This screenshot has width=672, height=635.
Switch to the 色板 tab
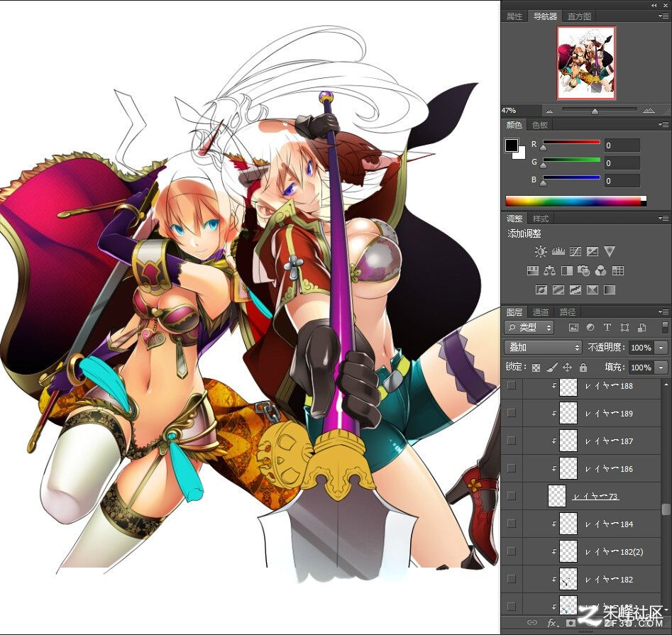click(x=540, y=125)
